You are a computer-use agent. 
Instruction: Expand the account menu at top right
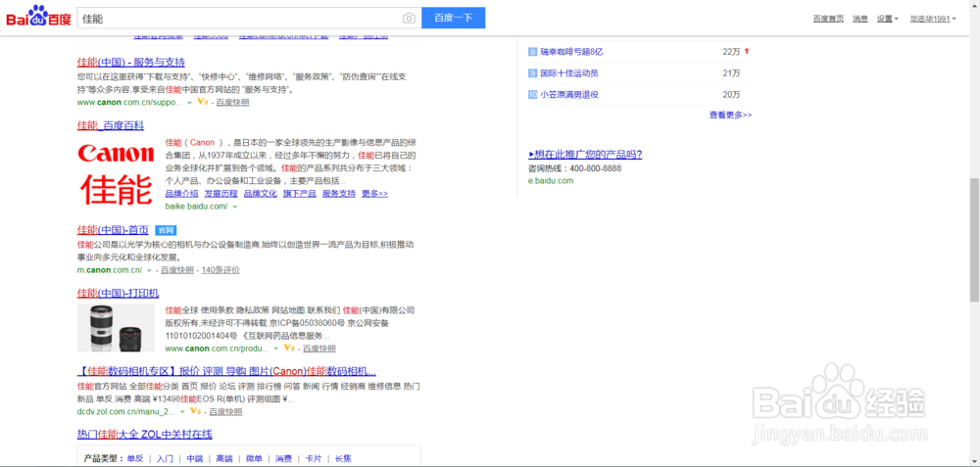point(933,19)
